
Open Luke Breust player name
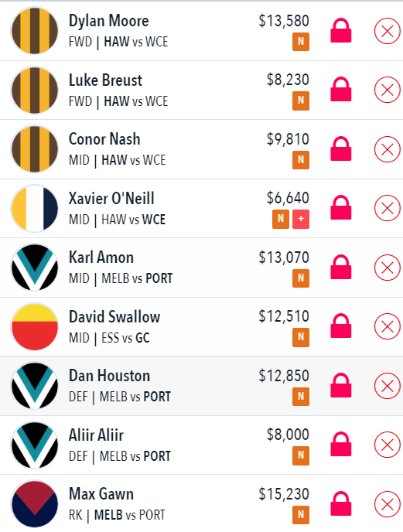tap(106, 80)
